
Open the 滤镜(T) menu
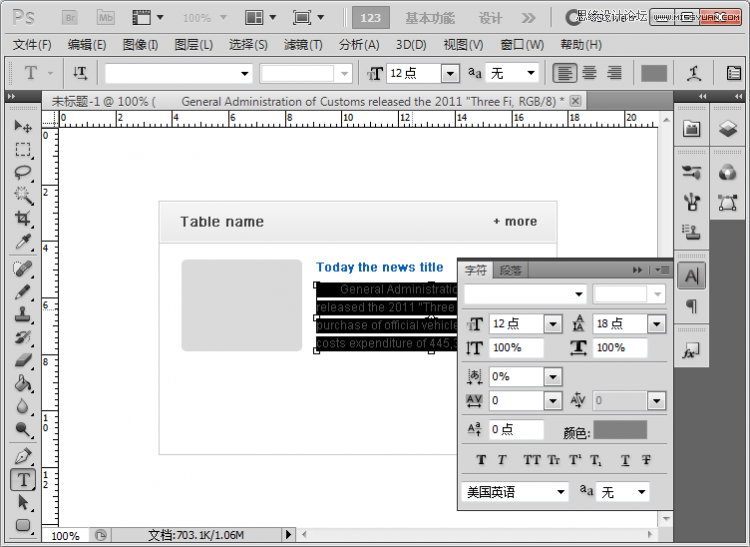(x=303, y=45)
